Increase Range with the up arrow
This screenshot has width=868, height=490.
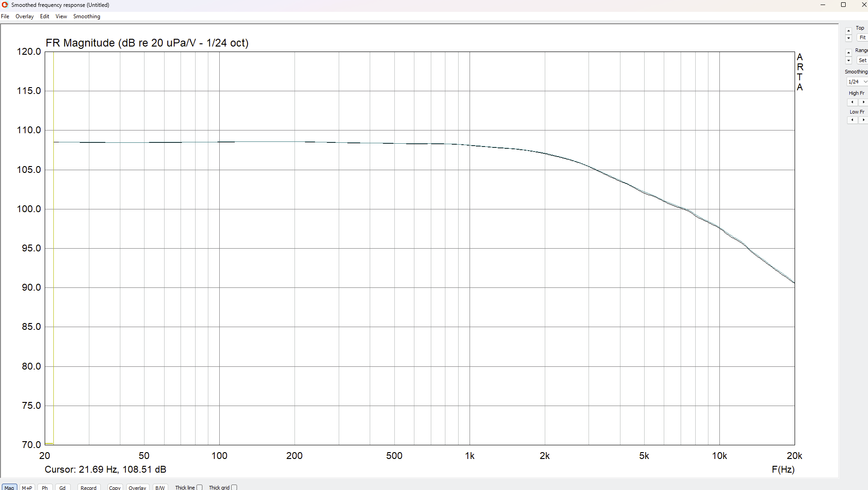(x=848, y=53)
